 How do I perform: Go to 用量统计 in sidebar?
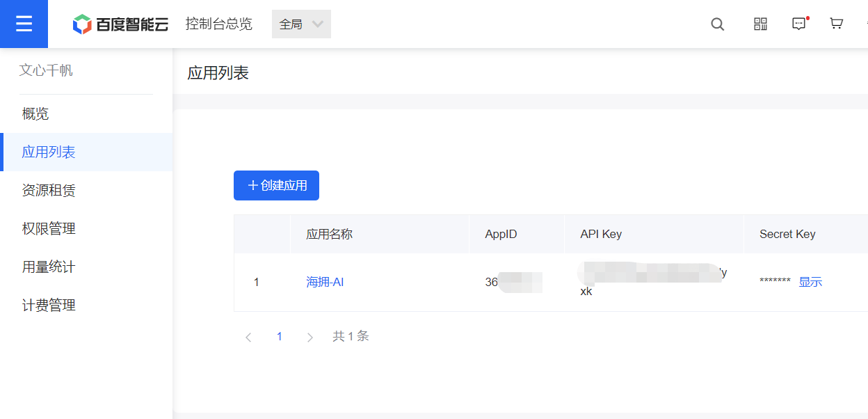click(49, 267)
